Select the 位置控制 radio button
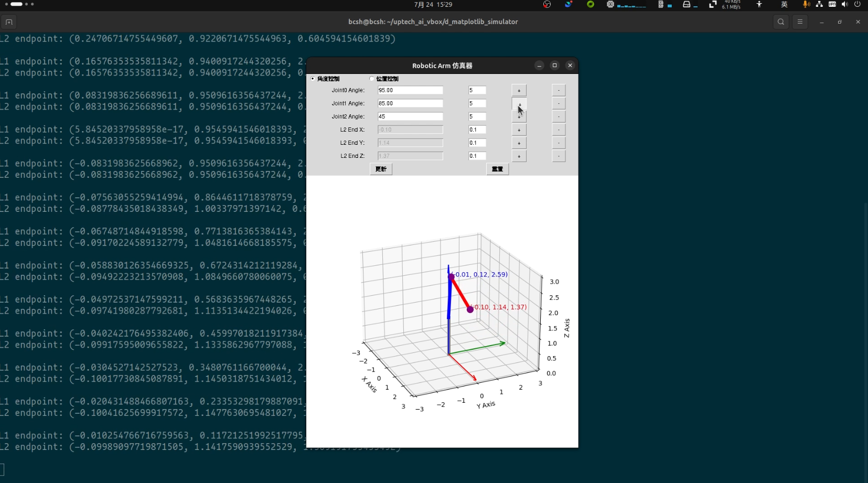This screenshot has width=868, height=483. coord(372,79)
